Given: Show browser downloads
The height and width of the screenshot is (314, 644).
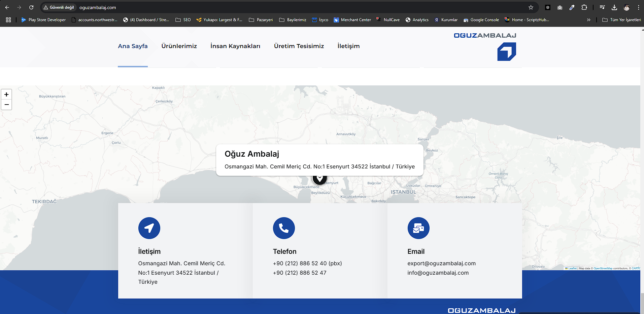Looking at the screenshot, I should 614,7.
